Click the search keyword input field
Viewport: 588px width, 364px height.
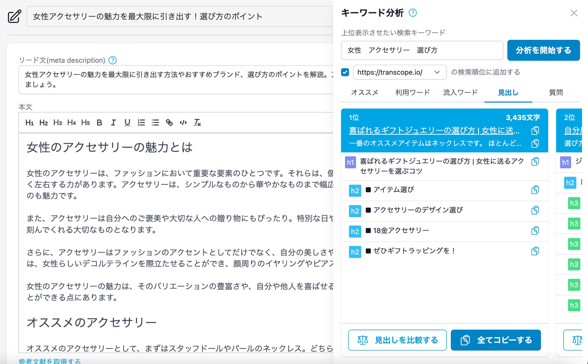tap(422, 50)
